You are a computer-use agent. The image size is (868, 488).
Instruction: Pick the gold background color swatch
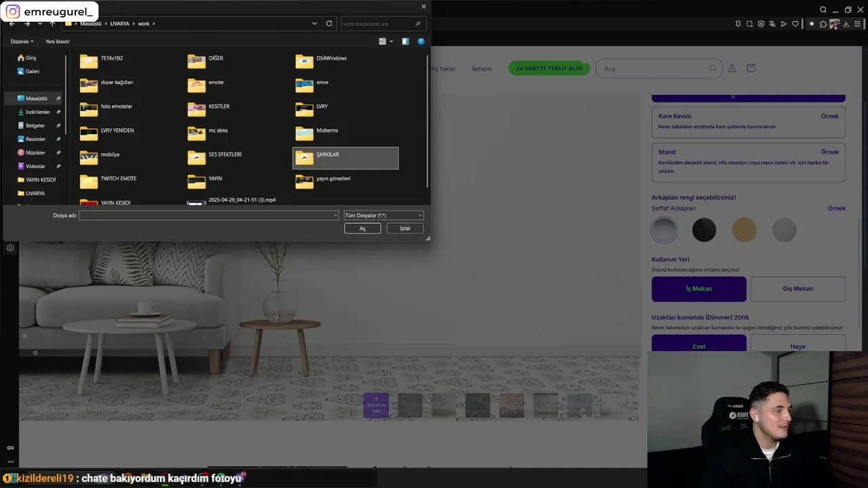(x=744, y=230)
